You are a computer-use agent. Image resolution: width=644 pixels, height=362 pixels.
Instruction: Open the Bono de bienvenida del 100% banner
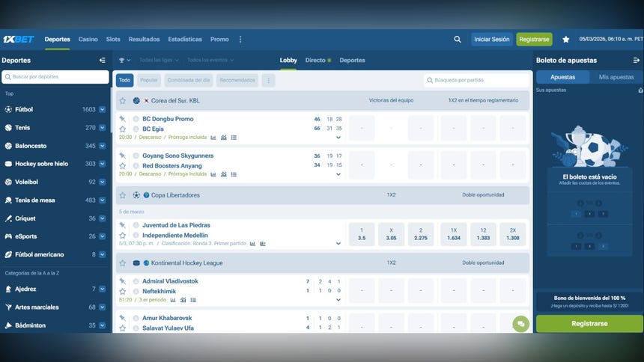589,302
